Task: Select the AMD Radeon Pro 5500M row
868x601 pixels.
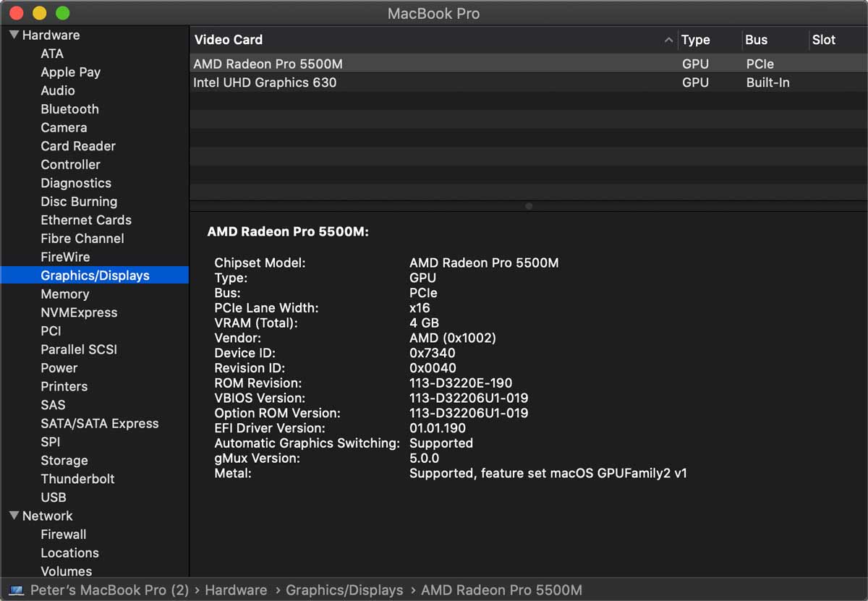Action: coord(528,64)
